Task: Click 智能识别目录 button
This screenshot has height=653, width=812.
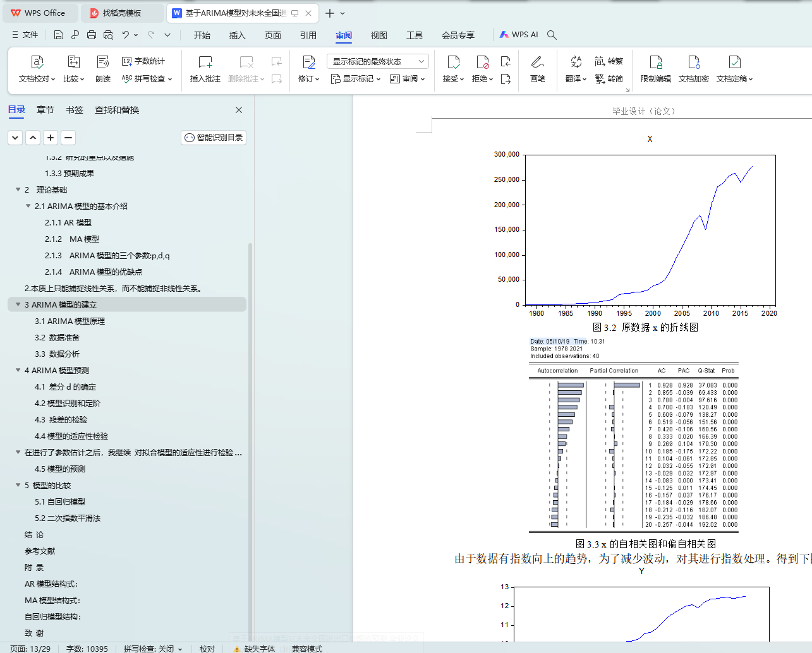Action: [214, 138]
